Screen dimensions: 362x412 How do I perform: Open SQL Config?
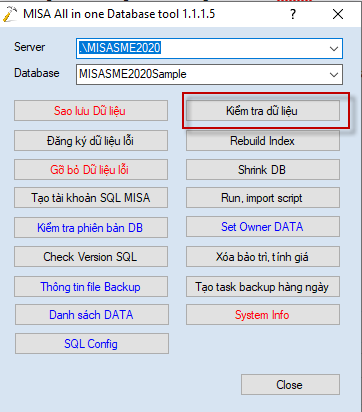point(92,343)
